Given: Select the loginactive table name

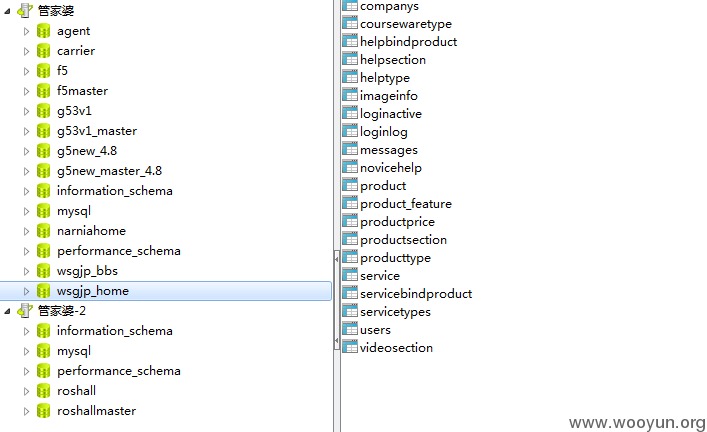Looking at the screenshot, I should (x=390, y=114).
